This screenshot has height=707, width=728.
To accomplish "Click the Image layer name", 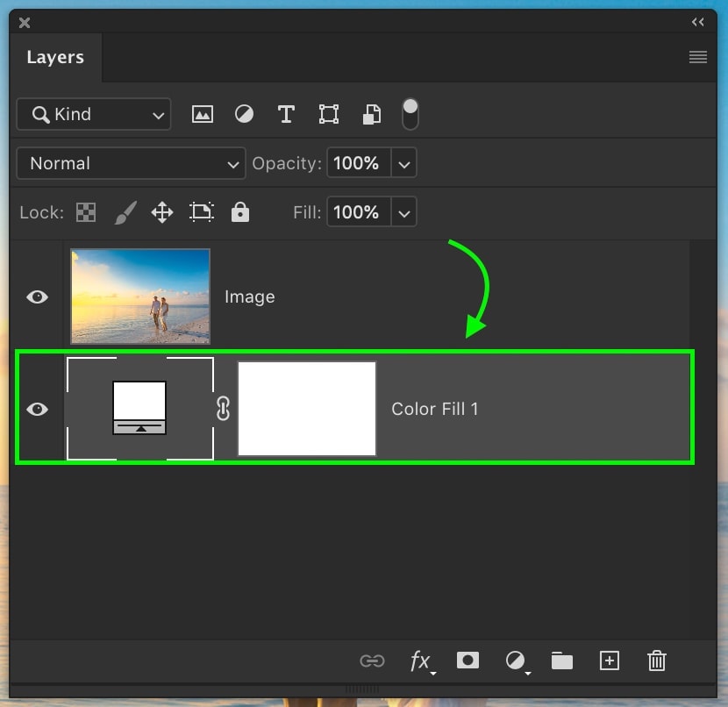I will pos(250,297).
